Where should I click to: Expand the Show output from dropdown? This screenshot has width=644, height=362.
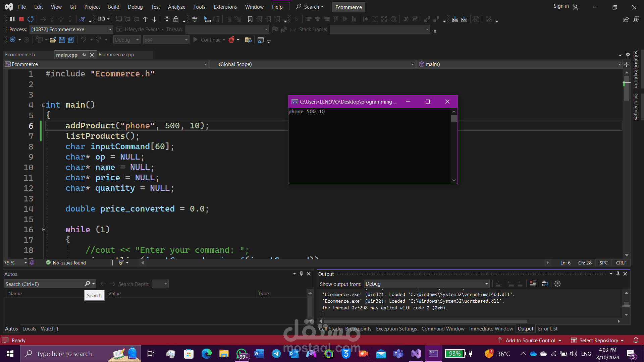pyautogui.click(x=486, y=284)
